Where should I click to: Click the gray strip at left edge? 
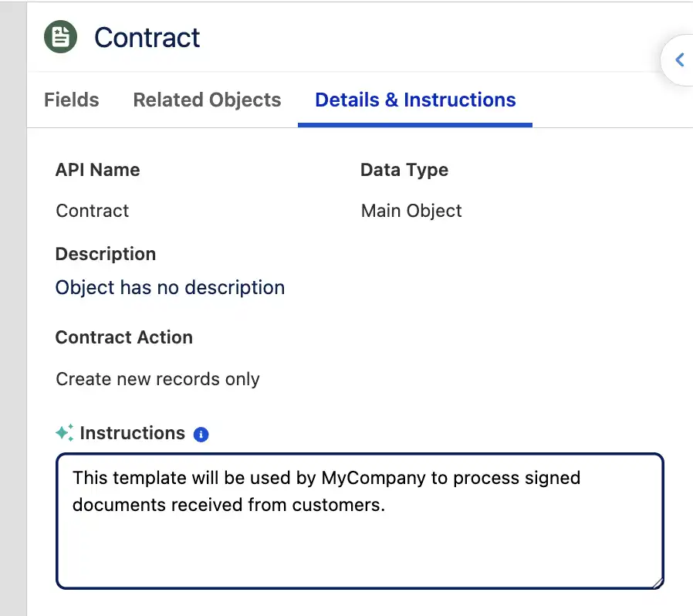[x=13, y=309]
